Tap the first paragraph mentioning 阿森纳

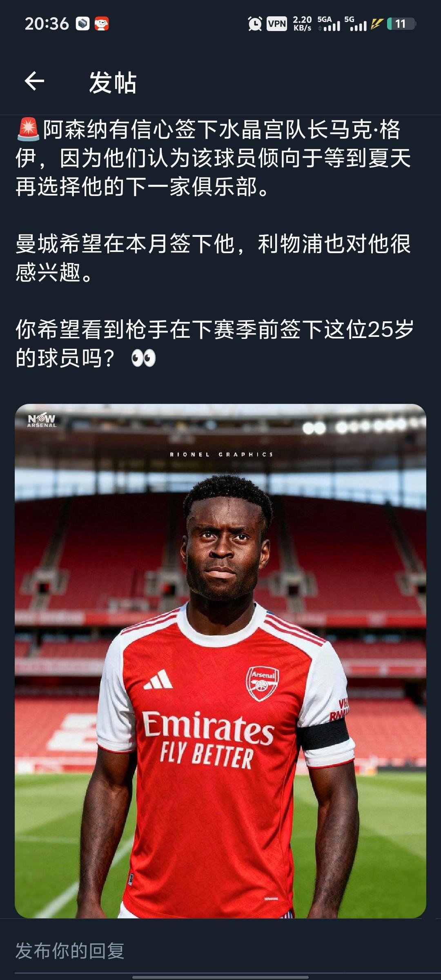coord(213,158)
